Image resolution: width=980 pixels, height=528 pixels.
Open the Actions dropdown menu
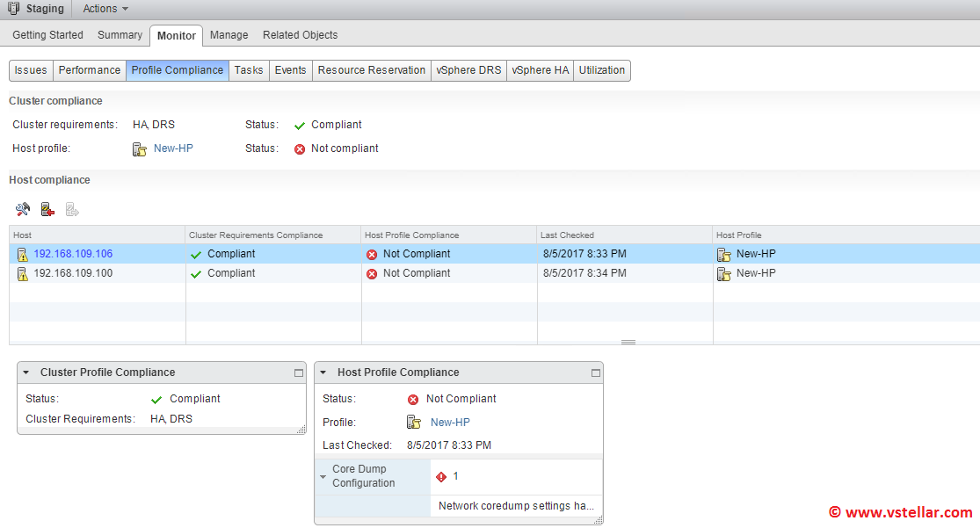(x=105, y=9)
